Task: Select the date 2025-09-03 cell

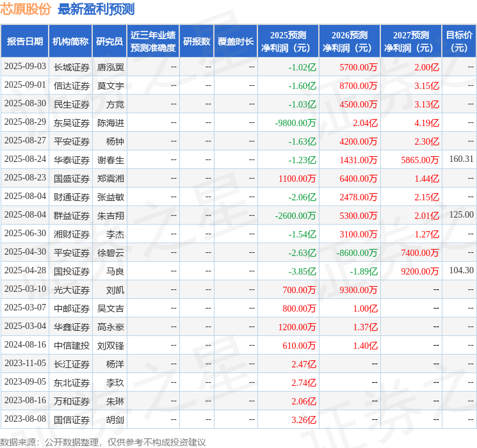Action: 25,67
